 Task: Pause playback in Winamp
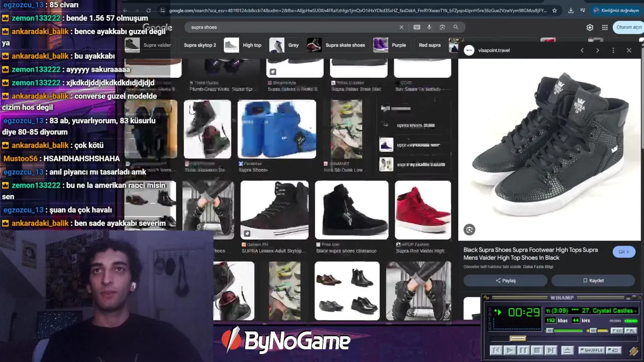click(x=523, y=350)
